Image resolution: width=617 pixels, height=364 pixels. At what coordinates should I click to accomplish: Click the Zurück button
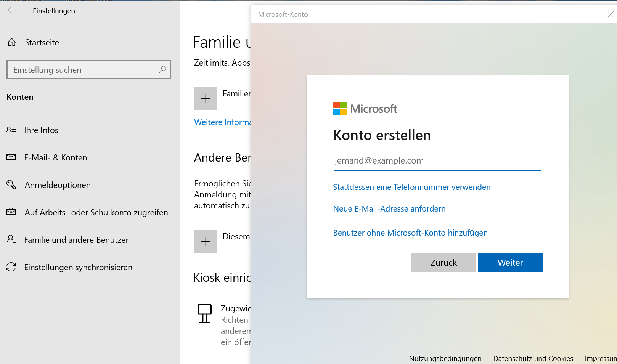[443, 262]
